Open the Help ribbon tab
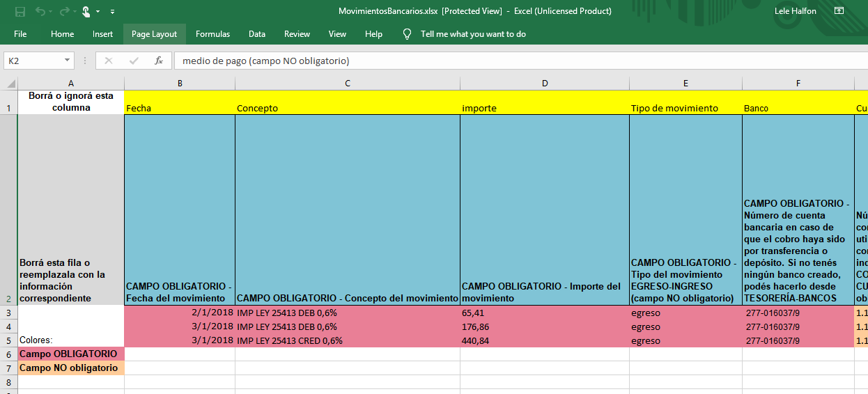This screenshot has width=868, height=394. click(373, 33)
